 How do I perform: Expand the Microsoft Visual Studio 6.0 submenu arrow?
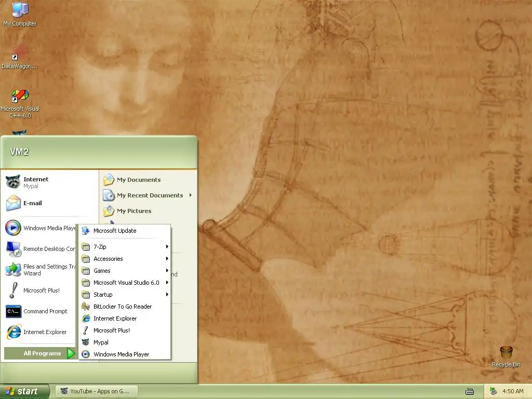pos(167,282)
